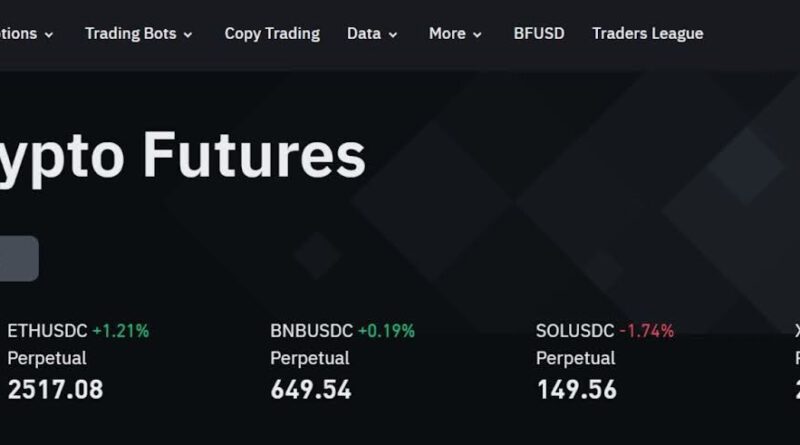Open the Copy Trading menu item

coord(272,33)
